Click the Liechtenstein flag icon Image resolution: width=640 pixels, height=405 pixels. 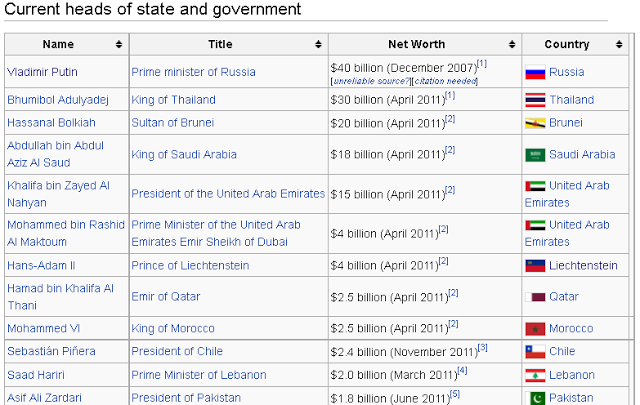(535, 266)
